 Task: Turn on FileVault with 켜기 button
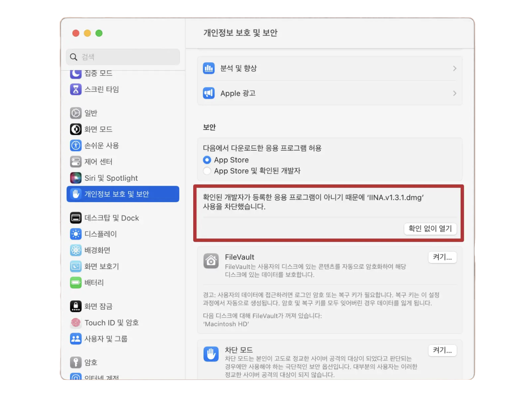[442, 257]
